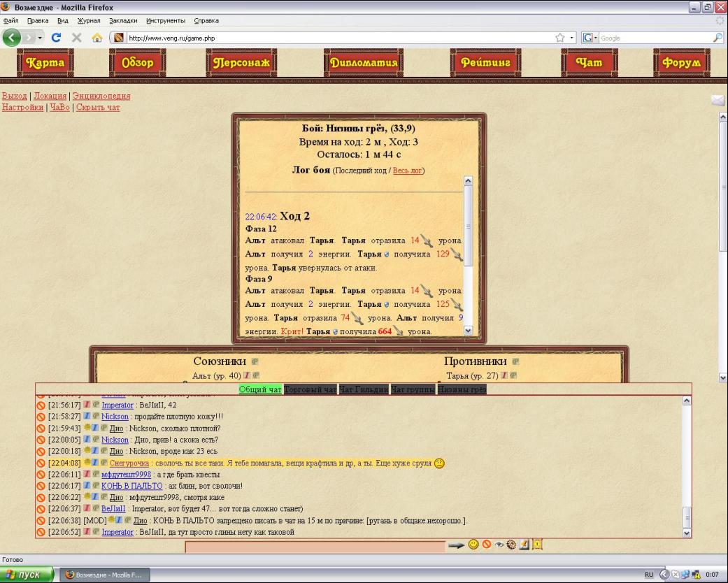728x583 pixels.
Task: Click the mail envelope icon
Action: (718, 100)
